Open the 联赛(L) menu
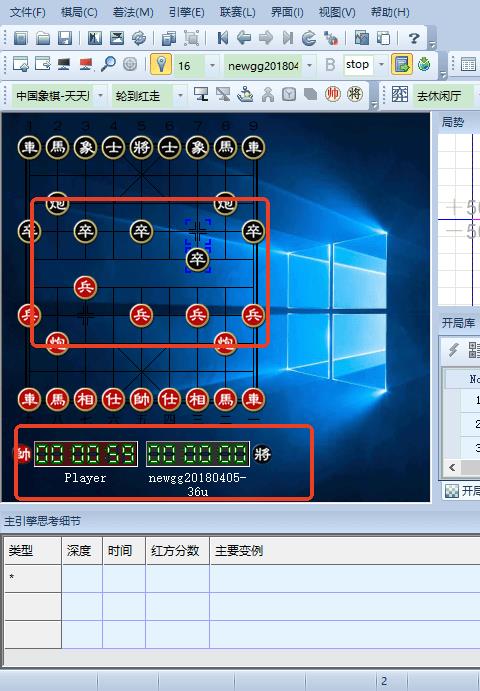480x691 pixels. (238, 12)
